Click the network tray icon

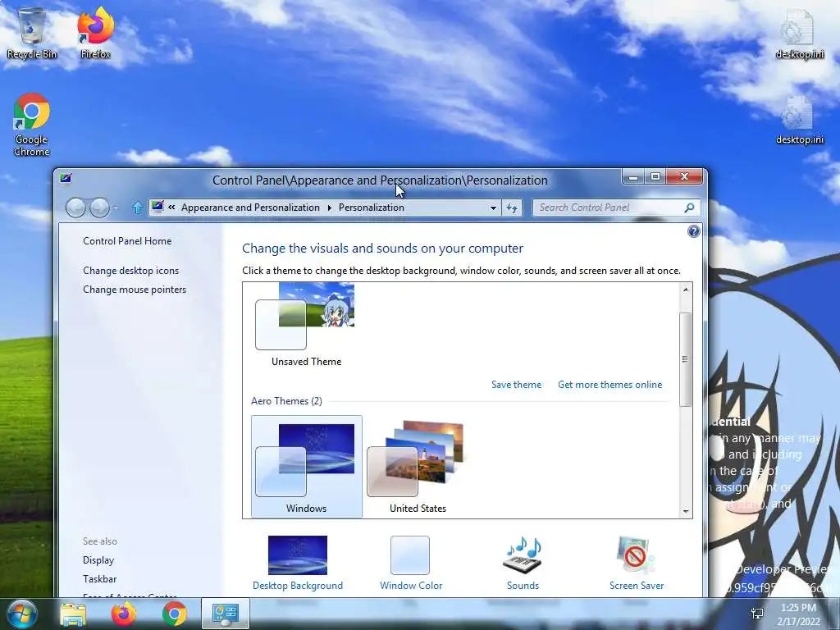[757, 614]
